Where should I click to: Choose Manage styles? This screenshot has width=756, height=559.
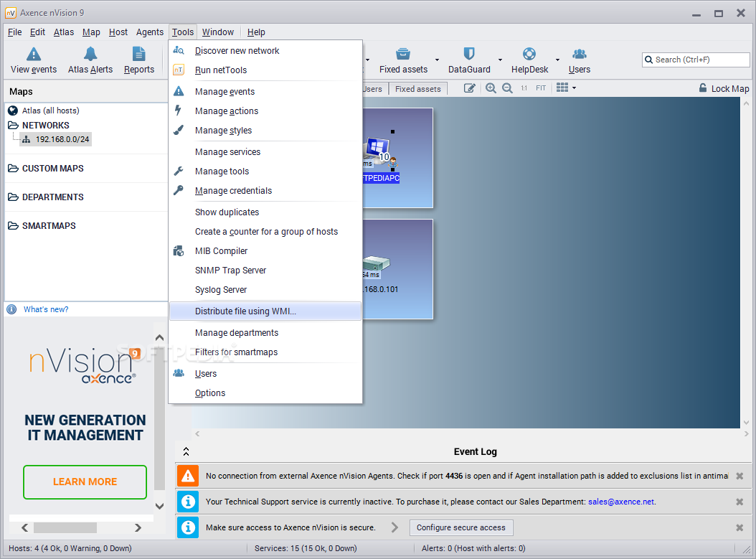(265, 130)
